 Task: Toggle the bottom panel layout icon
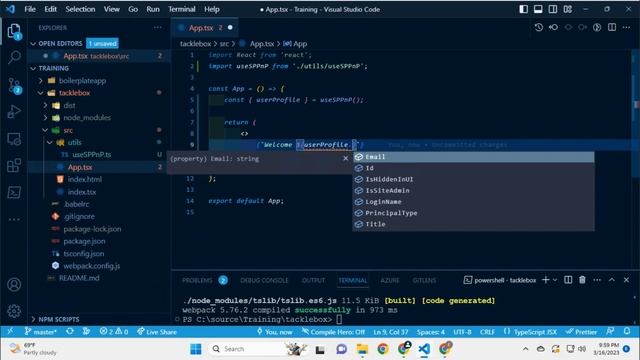point(538,9)
